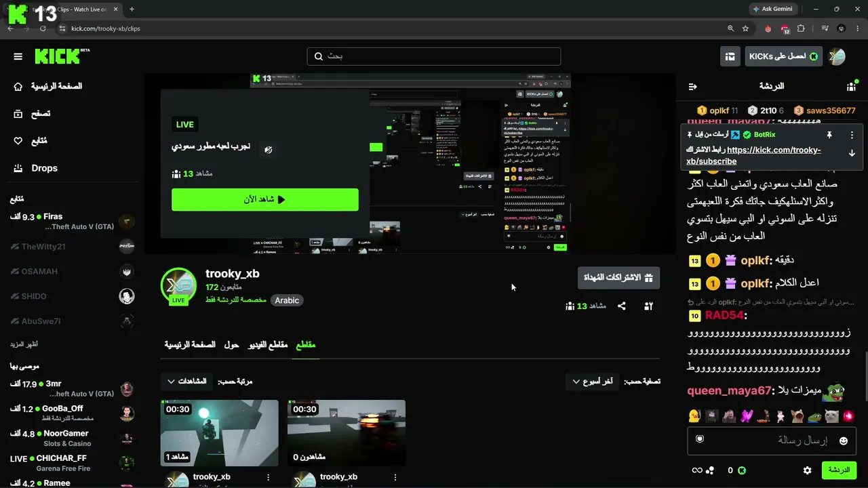Click Ask Gemini in Chrome title bar
The width and height of the screenshot is (868, 488).
772,9
